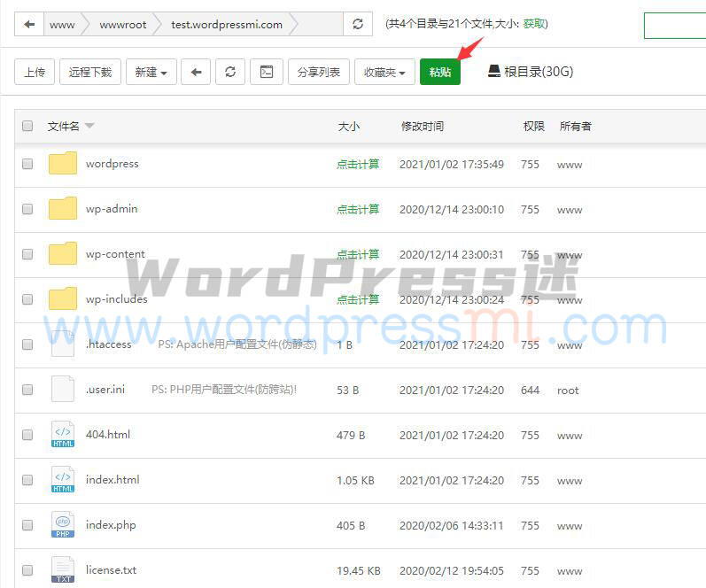Click the wp-content folder name
The height and width of the screenshot is (588, 706).
tap(115, 254)
